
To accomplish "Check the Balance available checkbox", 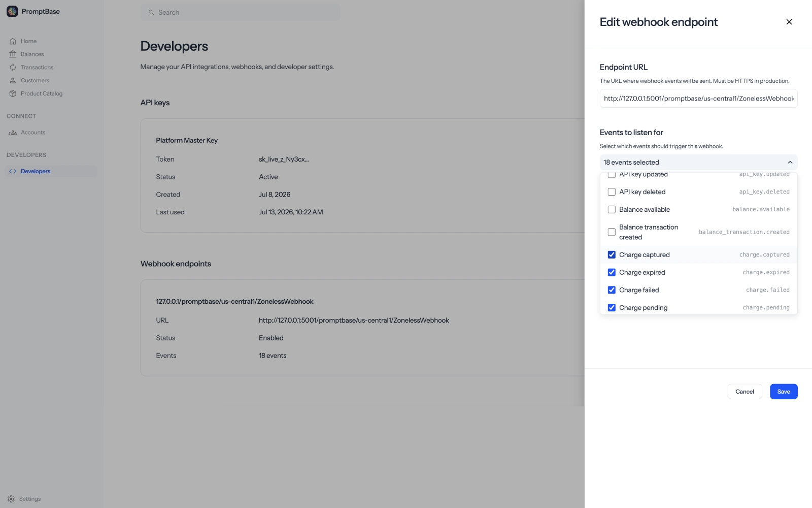I will [612, 209].
